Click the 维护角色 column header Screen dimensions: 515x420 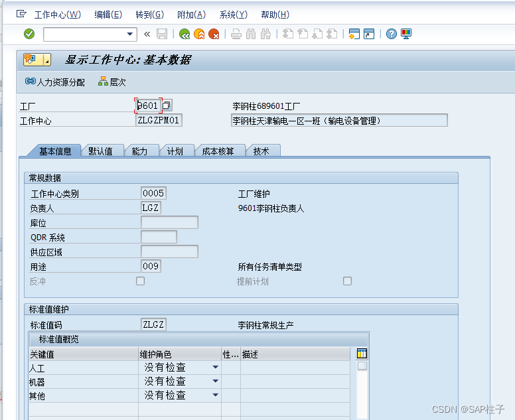click(180, 354)
